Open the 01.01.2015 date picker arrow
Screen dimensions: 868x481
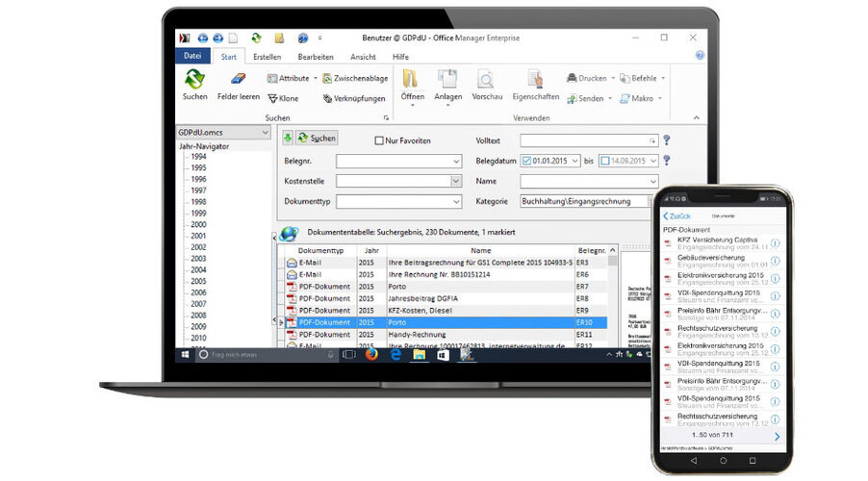point(574,161)
